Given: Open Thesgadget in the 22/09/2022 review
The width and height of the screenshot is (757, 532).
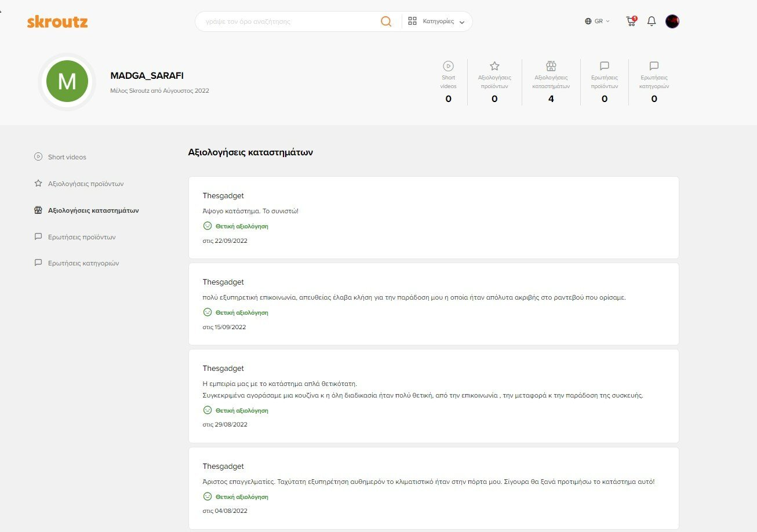Looking at the screenshot, I should click(223, 196).
